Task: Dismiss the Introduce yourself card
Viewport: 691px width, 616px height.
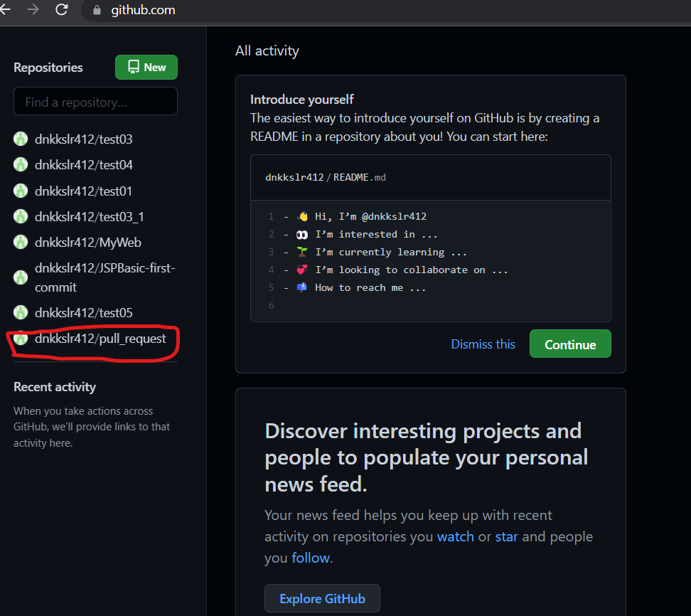Action: pyautogui.click(x=483, y=344)
